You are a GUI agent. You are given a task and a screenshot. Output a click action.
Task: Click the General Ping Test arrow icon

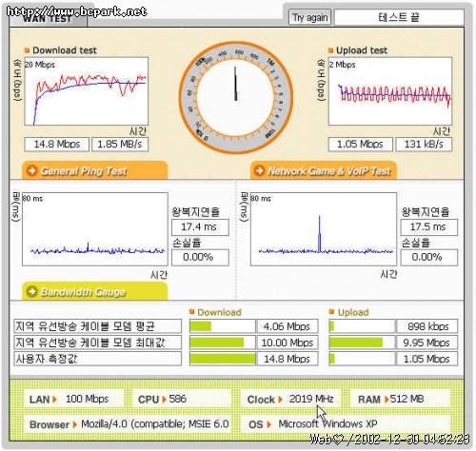[31, 170]
